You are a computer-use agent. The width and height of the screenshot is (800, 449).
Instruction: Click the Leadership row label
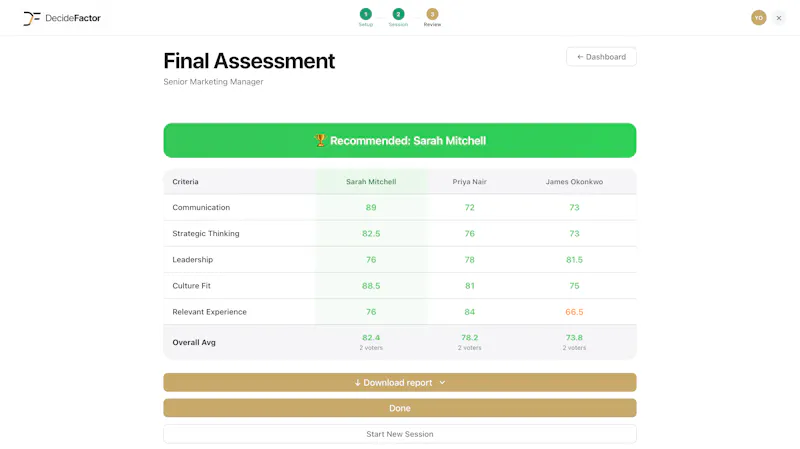coord(192,259)
